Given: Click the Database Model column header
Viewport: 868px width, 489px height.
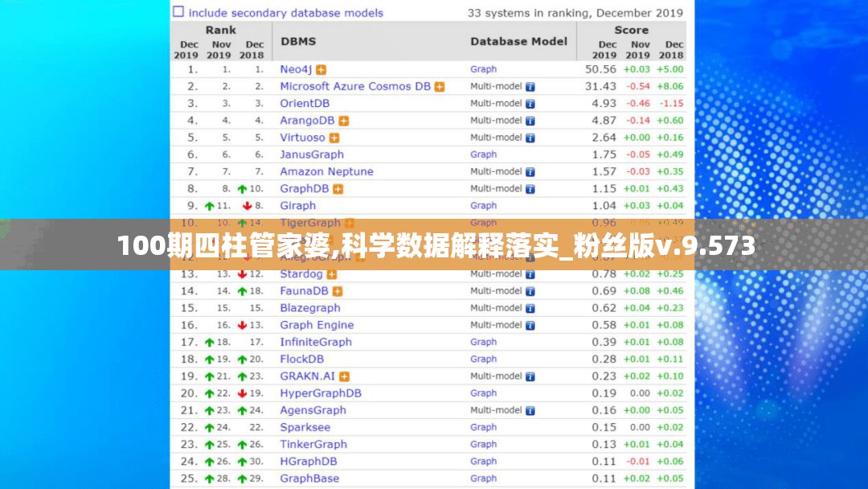Looking at the screenshot, I should pos(518,42).
